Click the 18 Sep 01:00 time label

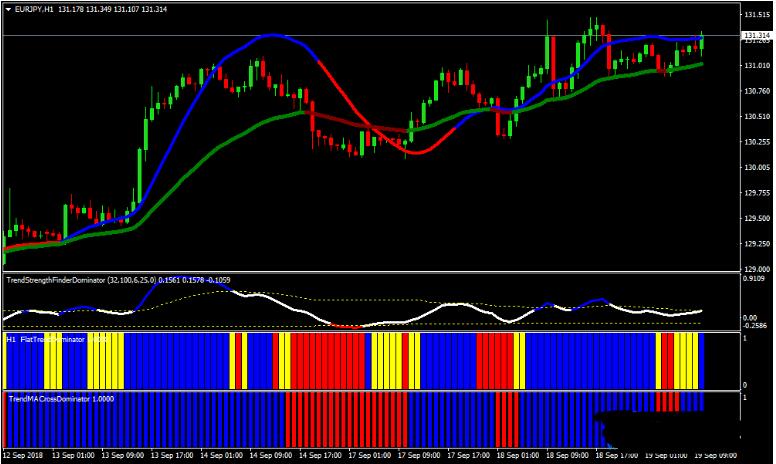point(518,455)
